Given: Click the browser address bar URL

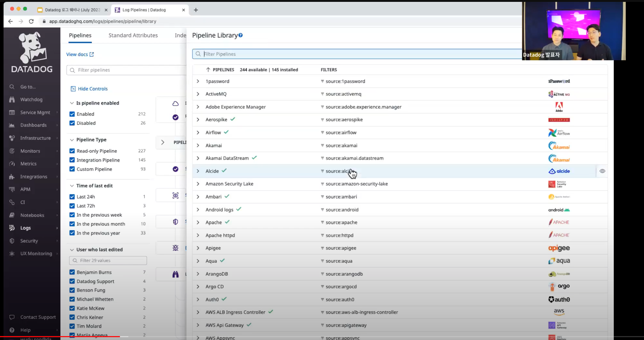Looking at the screenshot, I should coord(103,21).
